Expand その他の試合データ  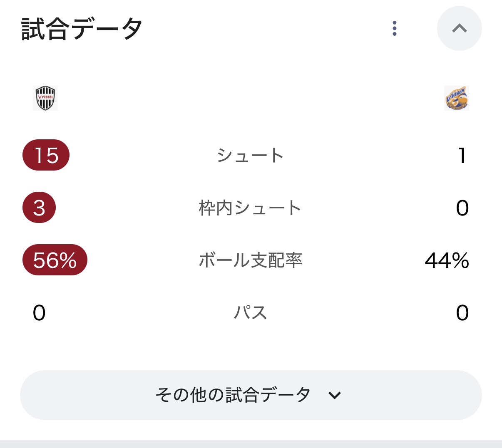pos(251,395)
